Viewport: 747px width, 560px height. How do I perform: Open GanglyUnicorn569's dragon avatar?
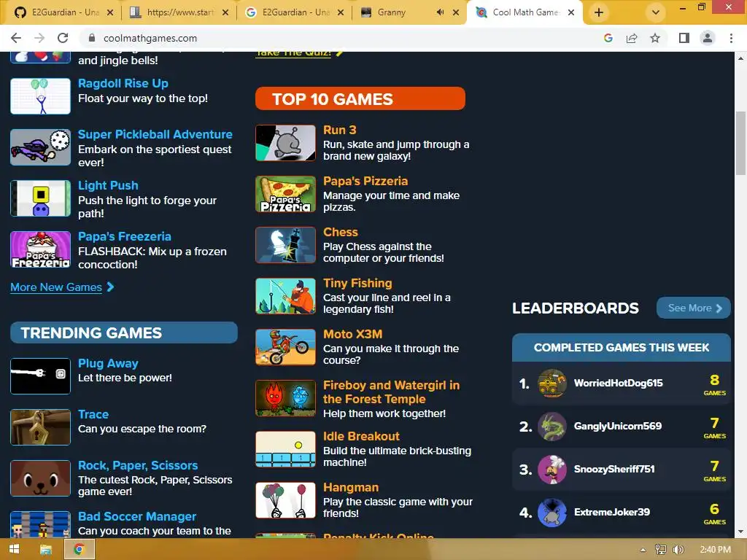[x=552, y=426]
